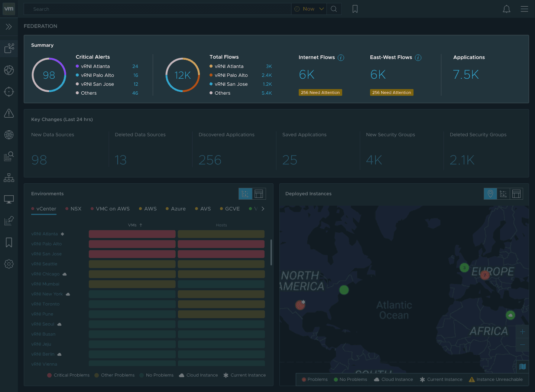Click the map layer icon
This screenshot has width=535, height=392.
tap(522, 367)
